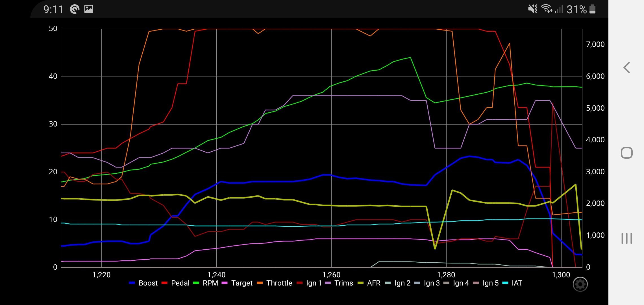644x305 pixels.
Task: Click Trims legend label
Action: point(343,283)
